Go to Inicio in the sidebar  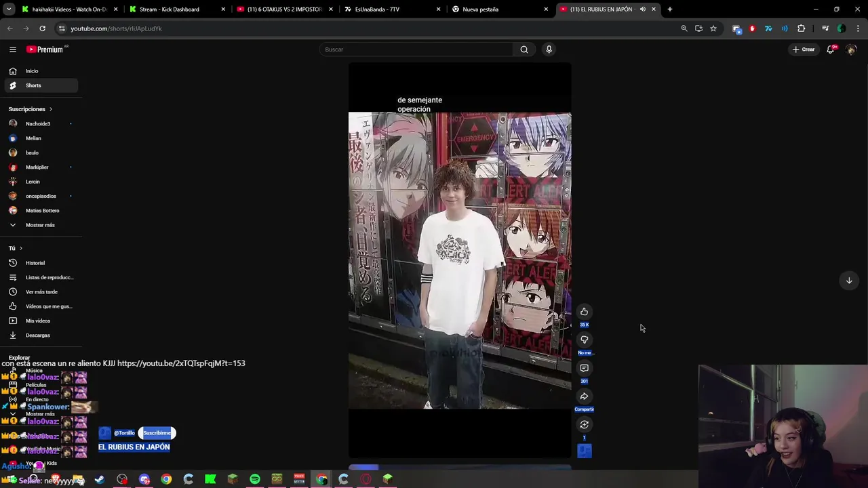(41, 71)
